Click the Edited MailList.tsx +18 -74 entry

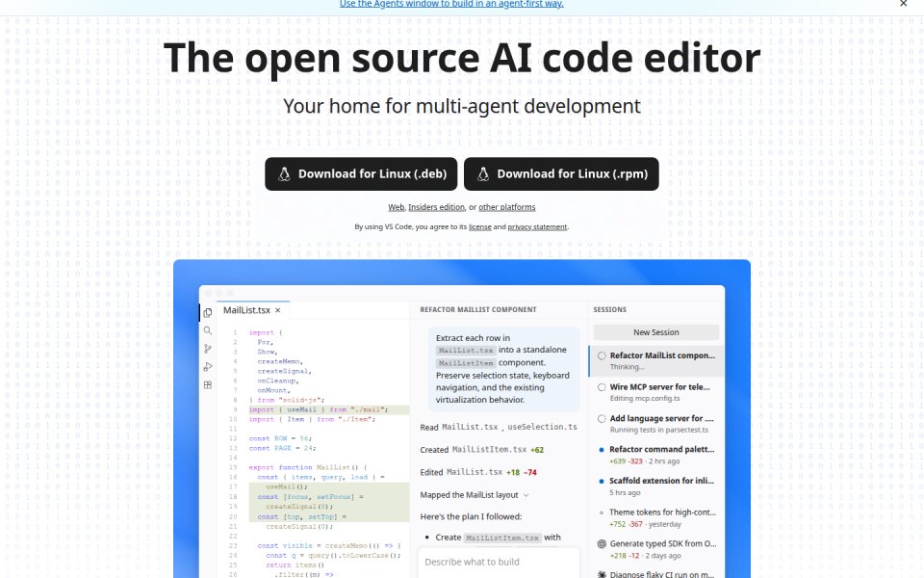click(478, 472)
